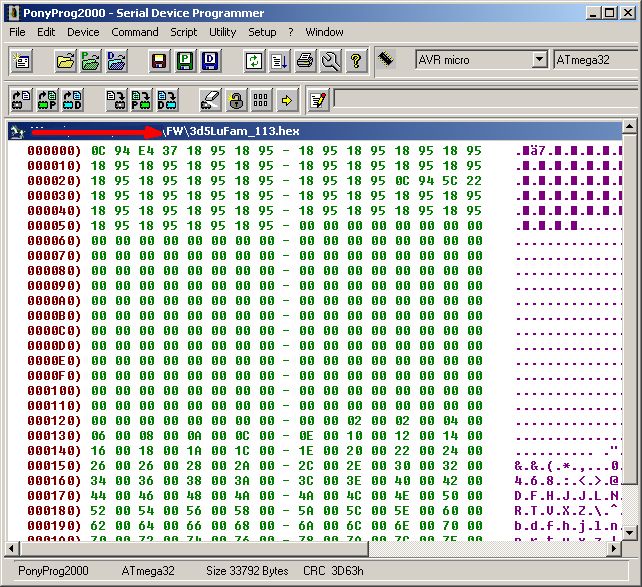Open the Setup menu

tap(262, 32)
